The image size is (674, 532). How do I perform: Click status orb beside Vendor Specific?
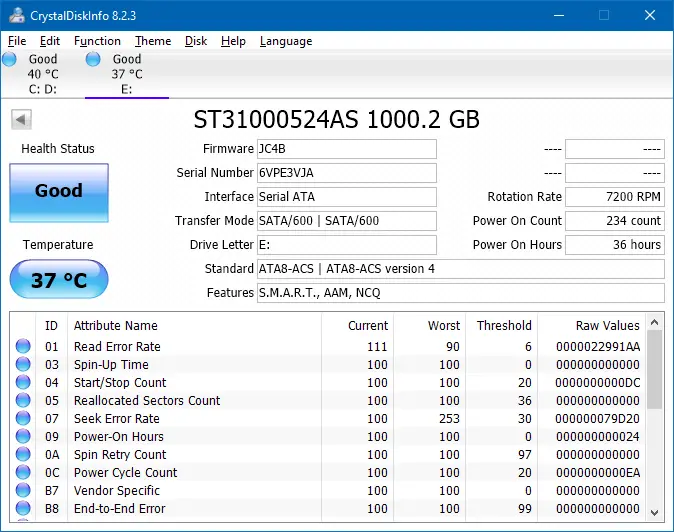23,490
